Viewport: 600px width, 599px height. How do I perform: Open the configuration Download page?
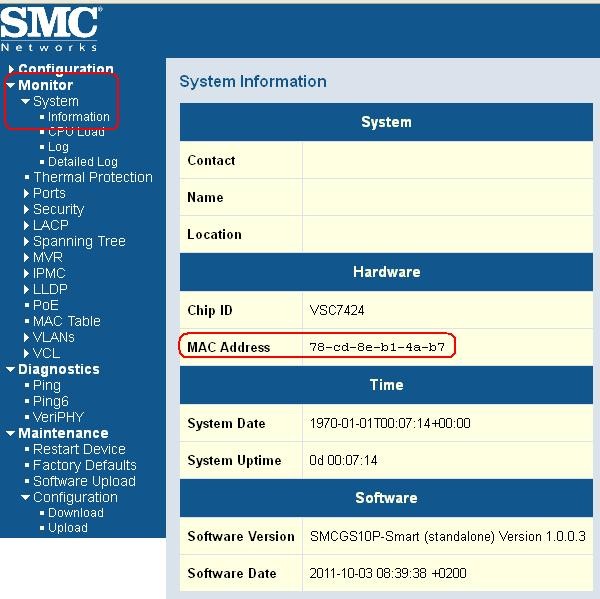76,513
